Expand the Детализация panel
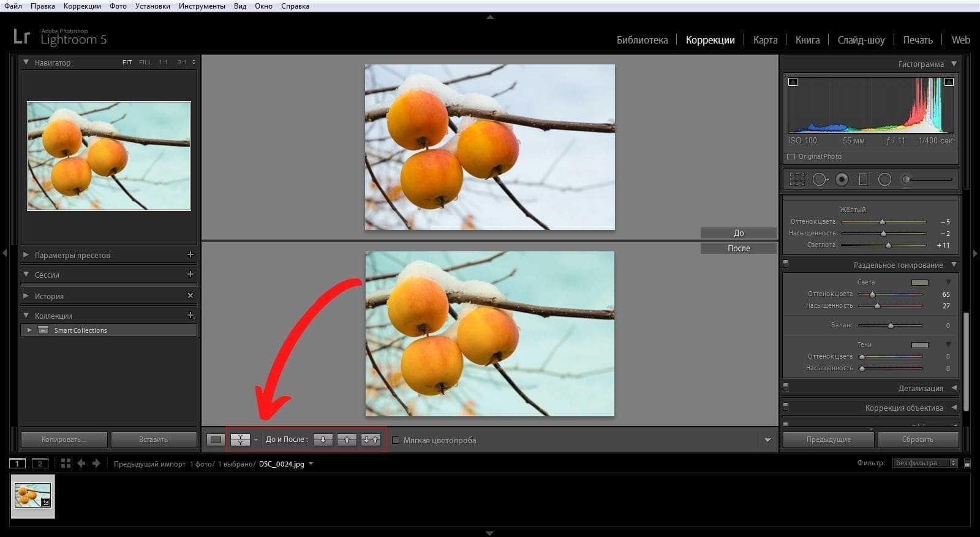Screen dimensions: 980x537 click(x=920, y=388)
